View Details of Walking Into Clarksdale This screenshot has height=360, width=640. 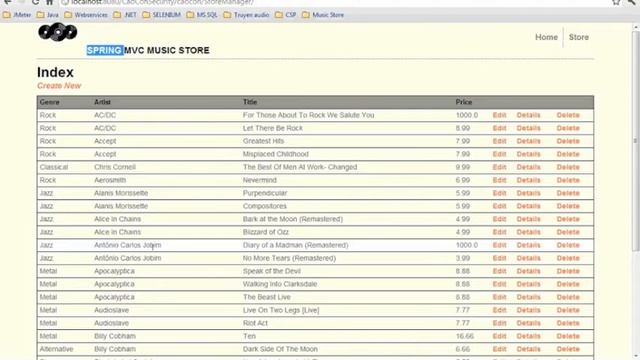tap(528, 284)
